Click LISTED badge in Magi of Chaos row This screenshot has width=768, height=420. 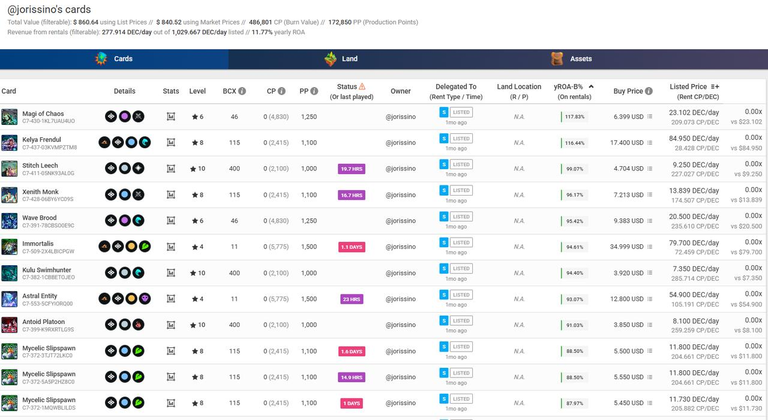click(461, 112)
